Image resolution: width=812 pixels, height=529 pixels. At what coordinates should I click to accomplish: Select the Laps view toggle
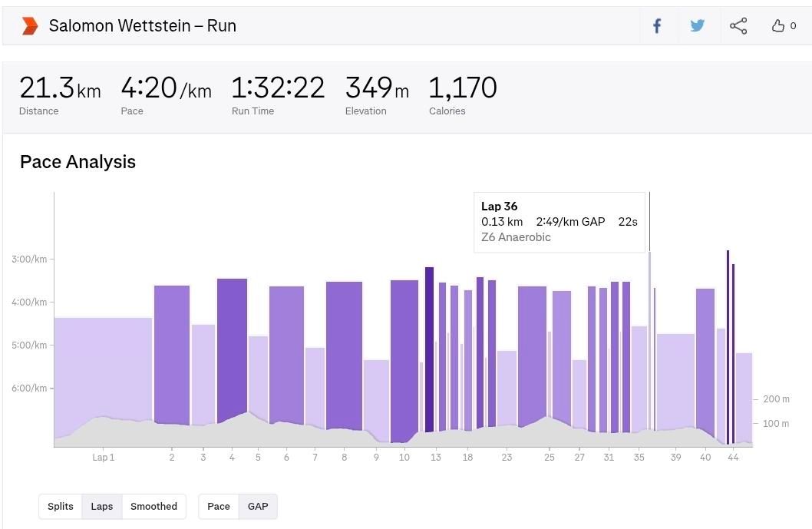(102, 507)
